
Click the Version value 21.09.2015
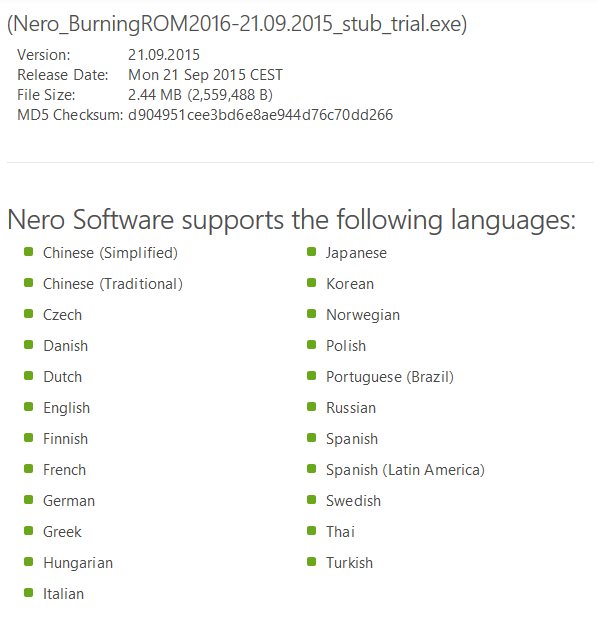pyautogui.click(x=164, y=55)
